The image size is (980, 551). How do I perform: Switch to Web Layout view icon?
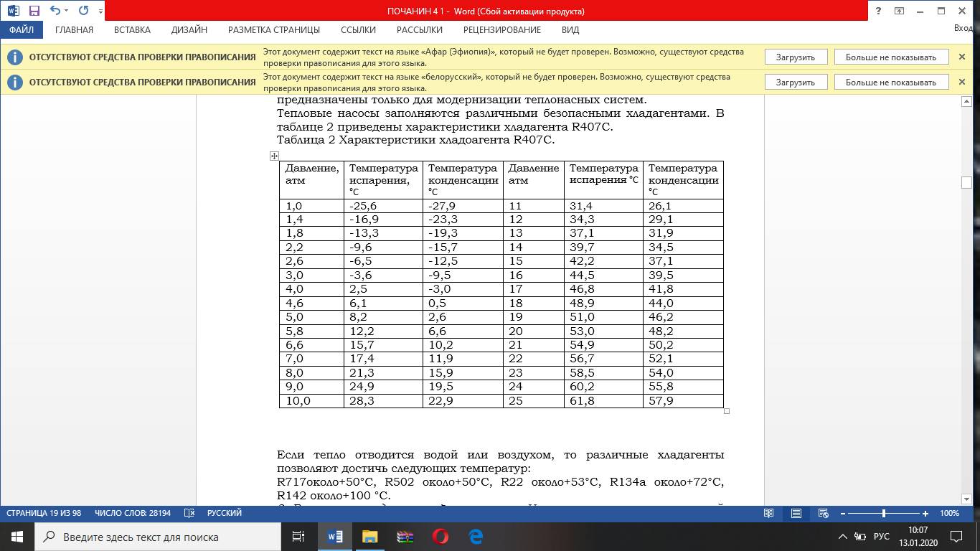coord(824,513)
